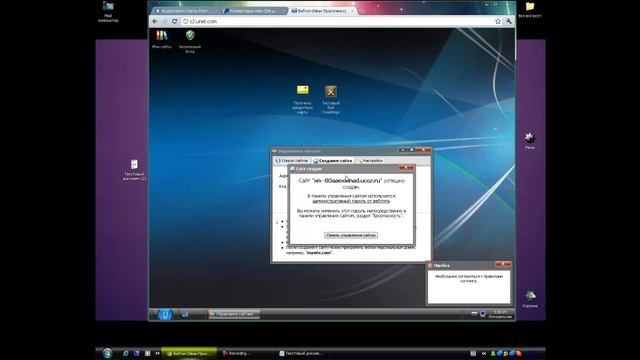
Task: Click the third quick launch icon
Action: tap(147, 353)
